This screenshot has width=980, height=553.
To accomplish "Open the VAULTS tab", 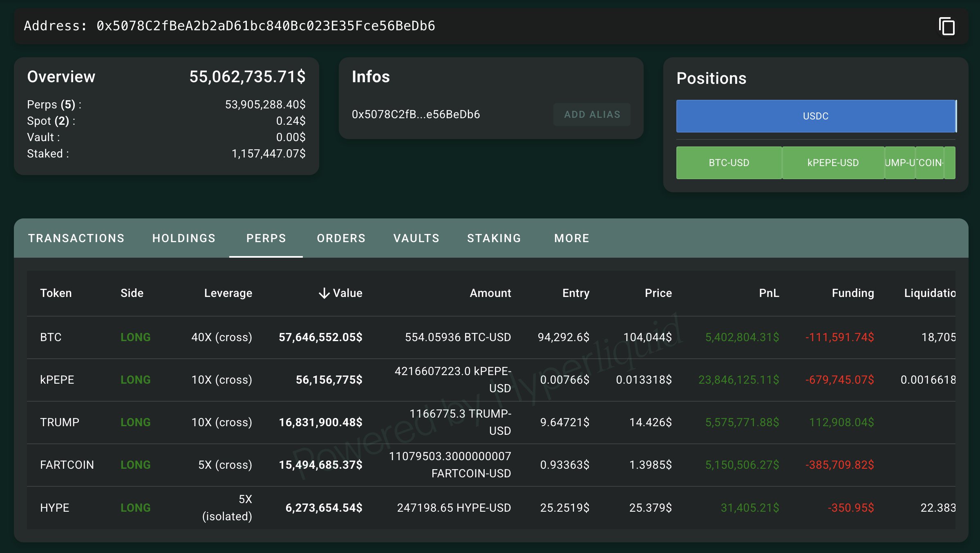I will coord(416,238).
